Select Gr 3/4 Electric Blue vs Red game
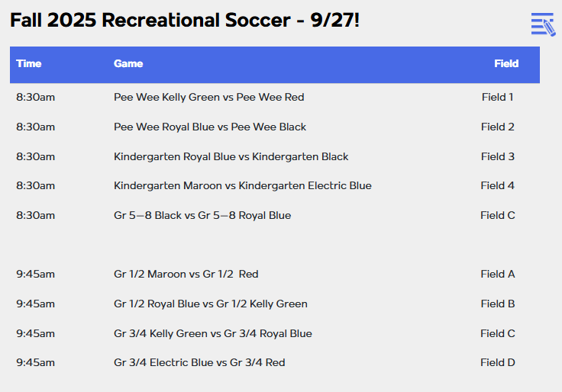 point(199,363)
